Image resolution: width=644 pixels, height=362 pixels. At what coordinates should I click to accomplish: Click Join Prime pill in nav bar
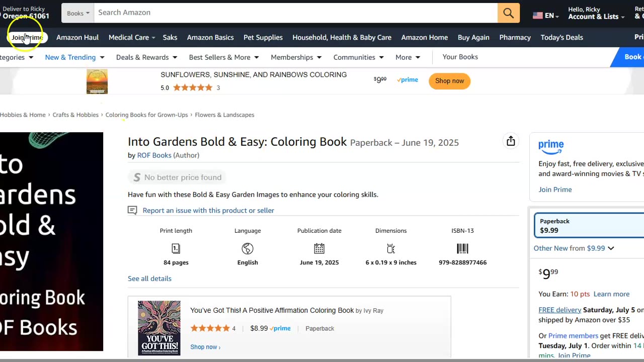tap(27, 37)
